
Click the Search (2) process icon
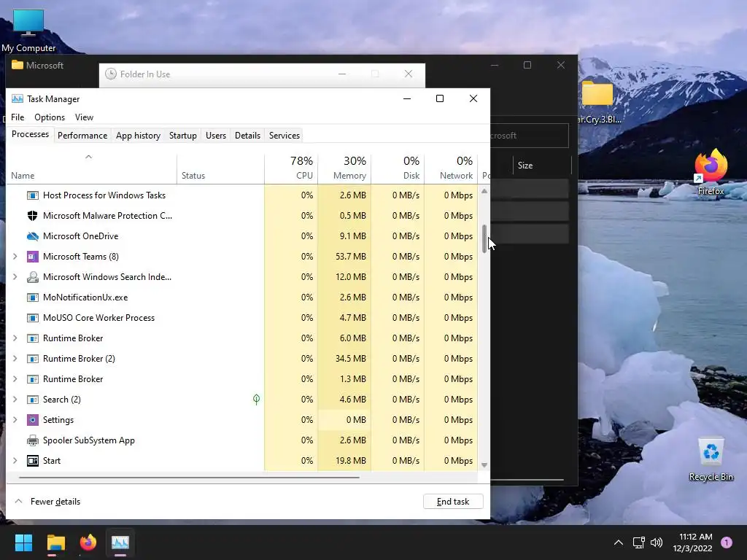coord(32,400)
